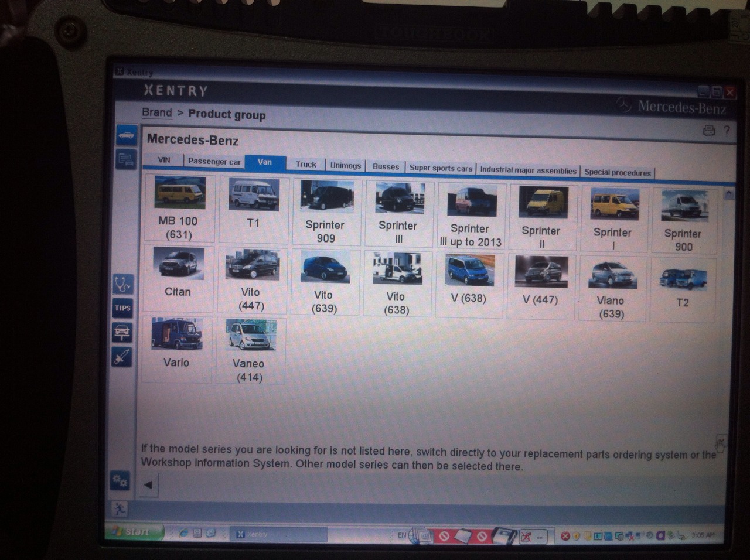Open the settings gears icon
The width and height of the screenshot is (750, 560).
point(120,481)
